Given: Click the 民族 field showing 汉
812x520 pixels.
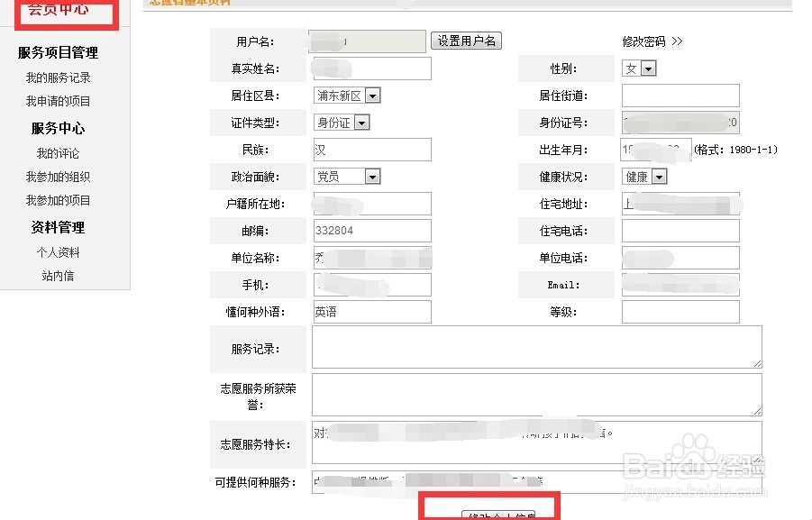Looking at the screenshot, I should click(x=372, y=149).
